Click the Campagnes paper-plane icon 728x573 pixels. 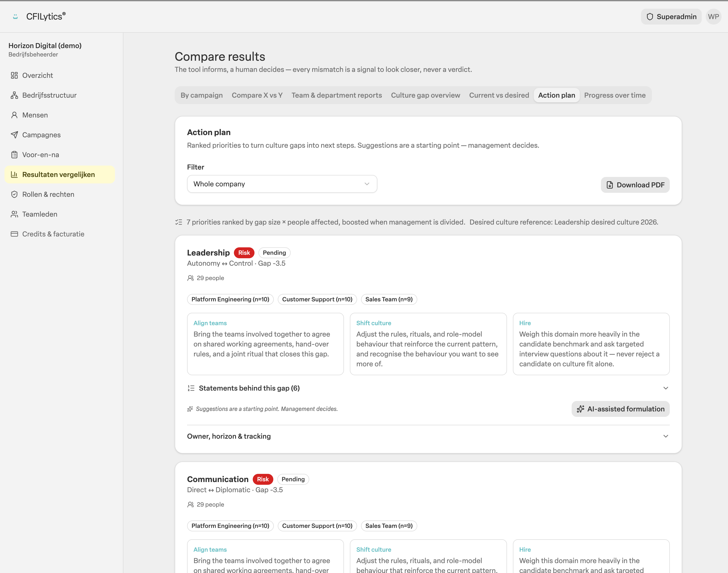[x=14, y=135]
